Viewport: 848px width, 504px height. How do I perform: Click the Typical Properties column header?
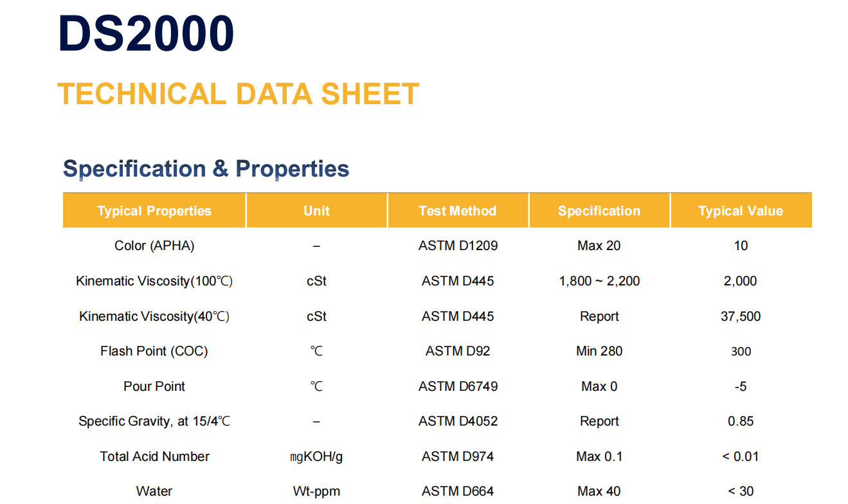(x=154, y=211)
